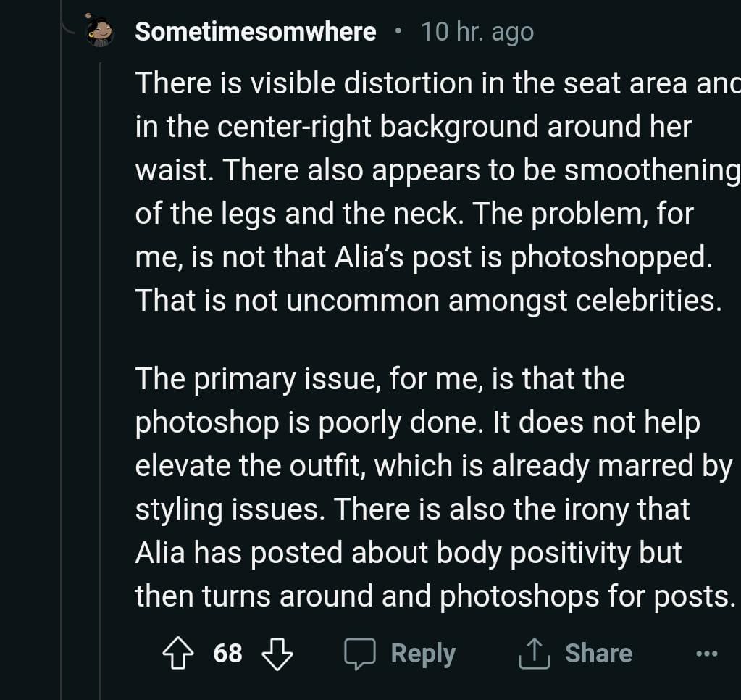This screenshot has height=700, width=741.
Task: Upvote the Sometimesomwhere comment
Action: [x=178, y=654]
